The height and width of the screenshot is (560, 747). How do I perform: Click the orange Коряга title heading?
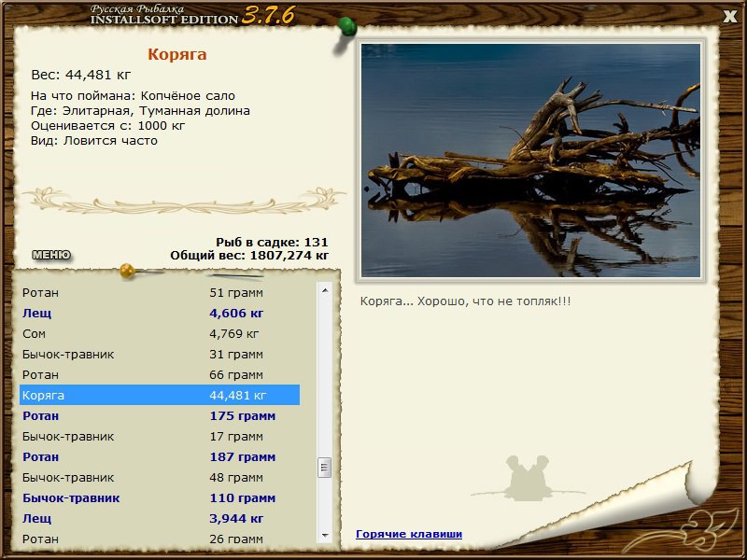(x=177, y=54)
